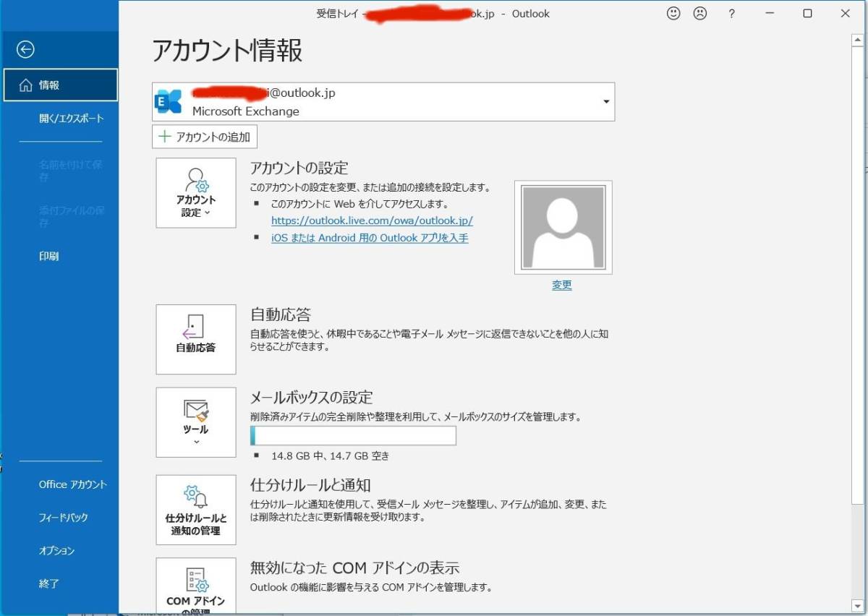Click the 自動応答 section heading
868x616 pixels.
[x=281, y=315]
